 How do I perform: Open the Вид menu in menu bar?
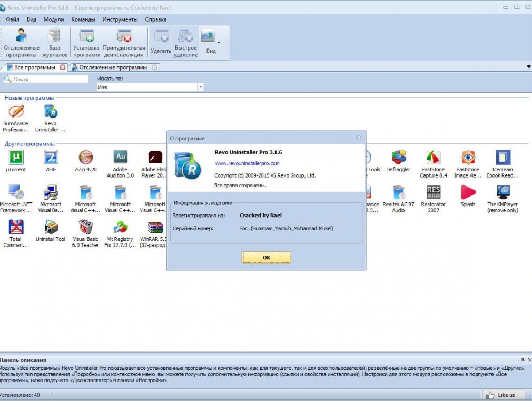click(32, 19)
